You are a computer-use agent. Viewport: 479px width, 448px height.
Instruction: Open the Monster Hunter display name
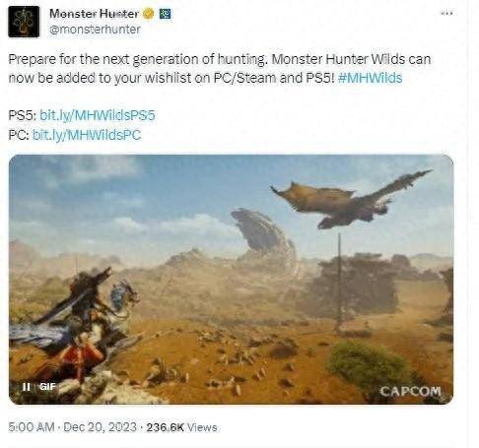pyautogui.click(x=95, y=14)
